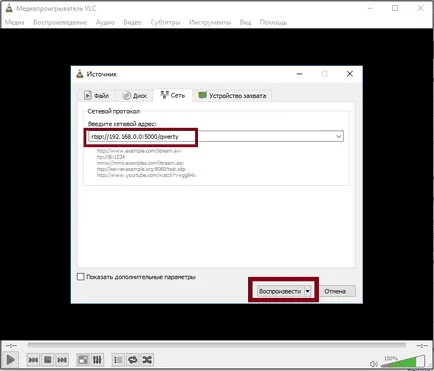Open the Видео menu
Screen dimensions: 434x371
coord(132,22)
